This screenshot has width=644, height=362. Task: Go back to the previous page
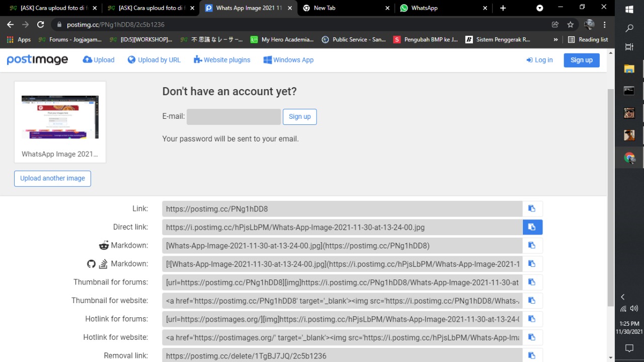point(10,24)
